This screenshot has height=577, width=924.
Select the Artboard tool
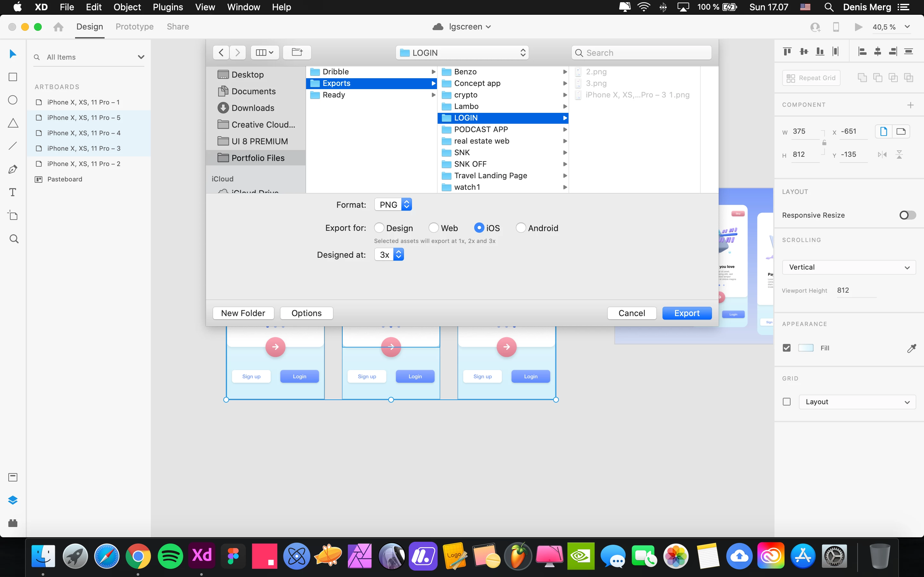13,215
